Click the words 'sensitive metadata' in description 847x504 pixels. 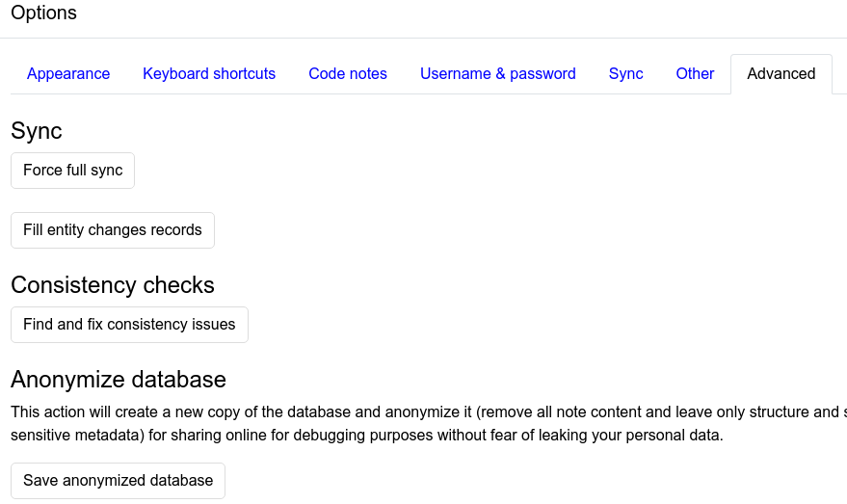click(x=77, y=436)
